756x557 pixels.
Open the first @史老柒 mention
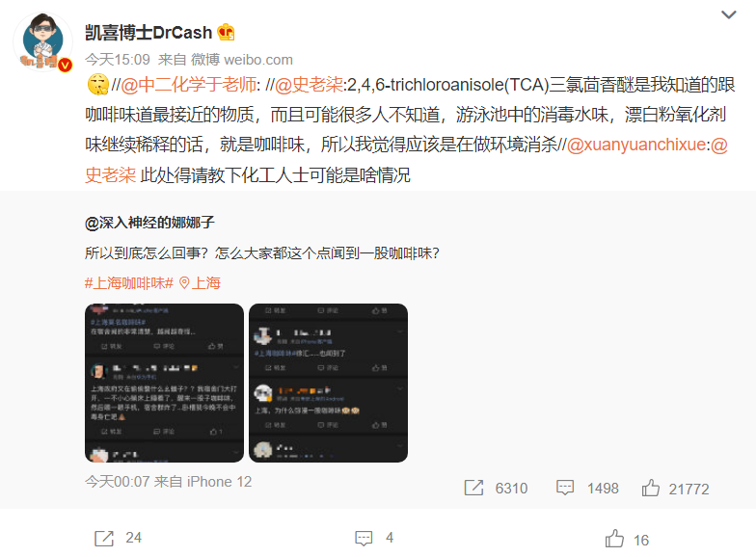coord(309,85)
